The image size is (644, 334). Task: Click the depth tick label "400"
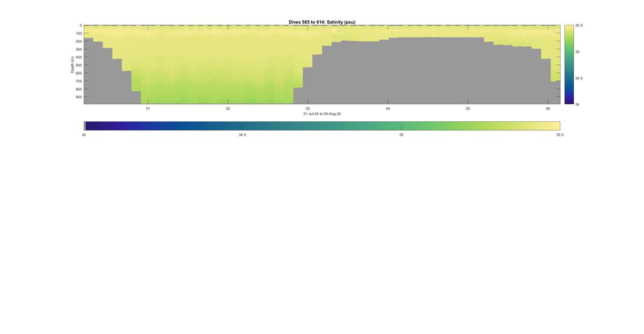pos(78,57)
